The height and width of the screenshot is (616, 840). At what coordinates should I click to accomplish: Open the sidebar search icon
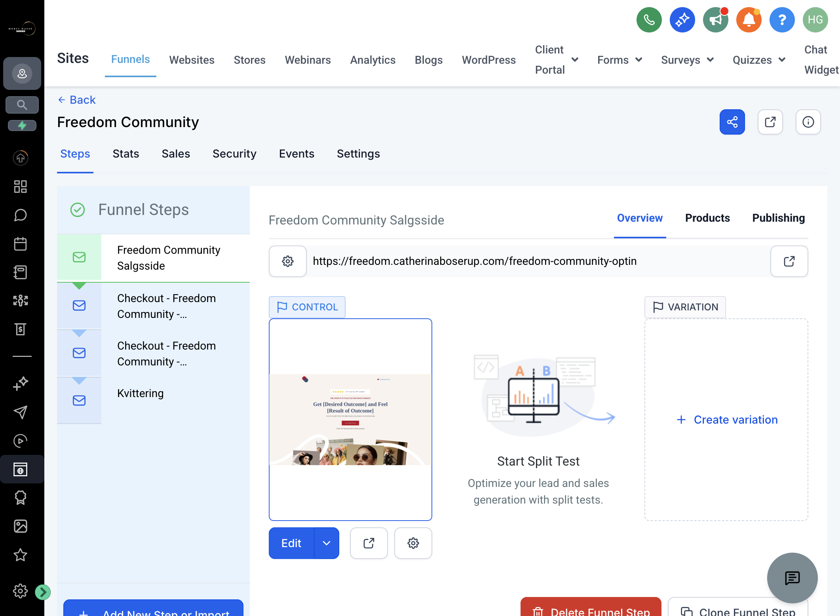tap(22, 105)
